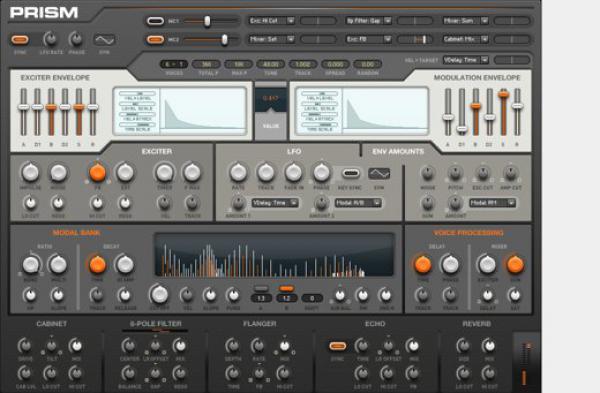This screenshot has width=600, height=393.
Task: Toggle the MC1 switch
Action: click(155, 21)
